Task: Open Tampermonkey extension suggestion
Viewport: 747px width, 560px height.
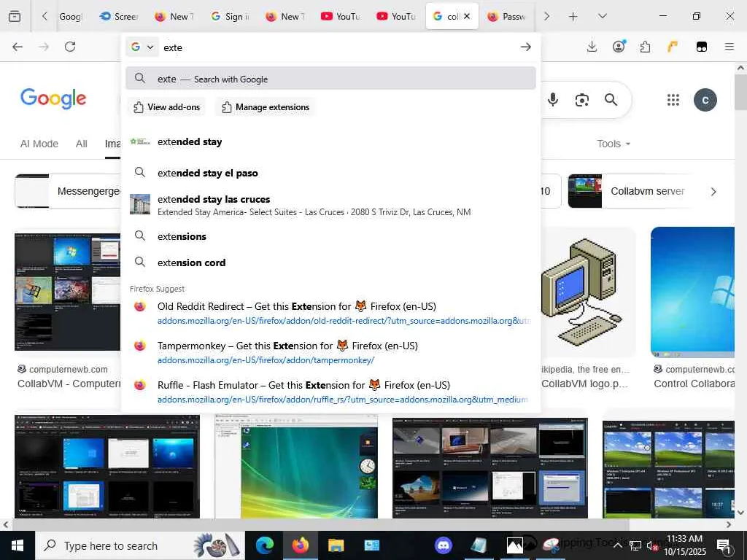Action: click(x=330, y=352)
